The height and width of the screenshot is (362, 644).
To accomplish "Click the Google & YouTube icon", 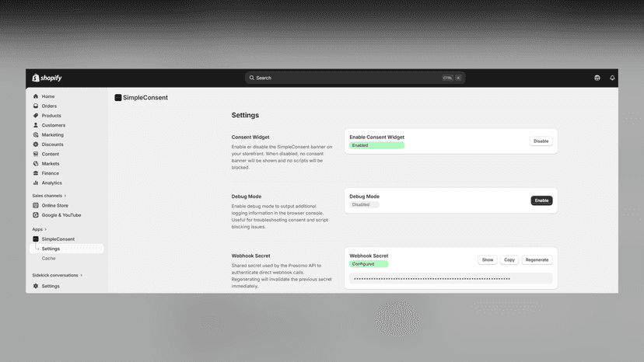I will [36, 215].
